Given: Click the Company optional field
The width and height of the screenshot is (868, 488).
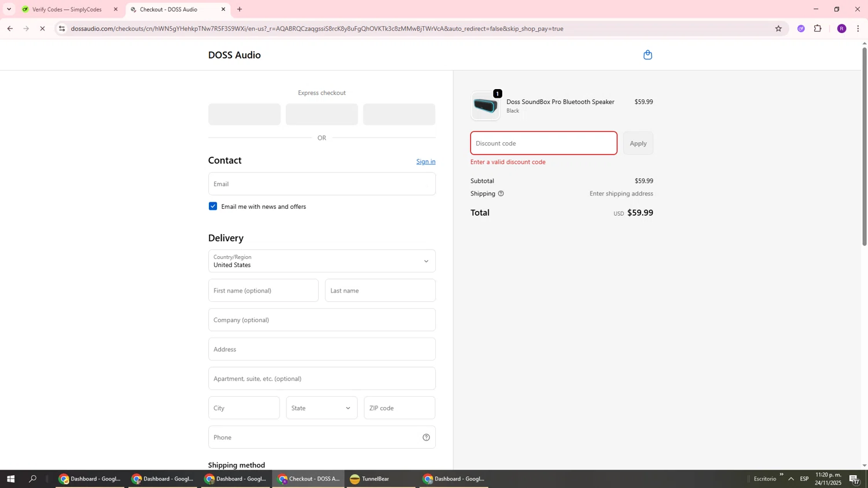Looking at the screenshot, I should pos(322,320).
